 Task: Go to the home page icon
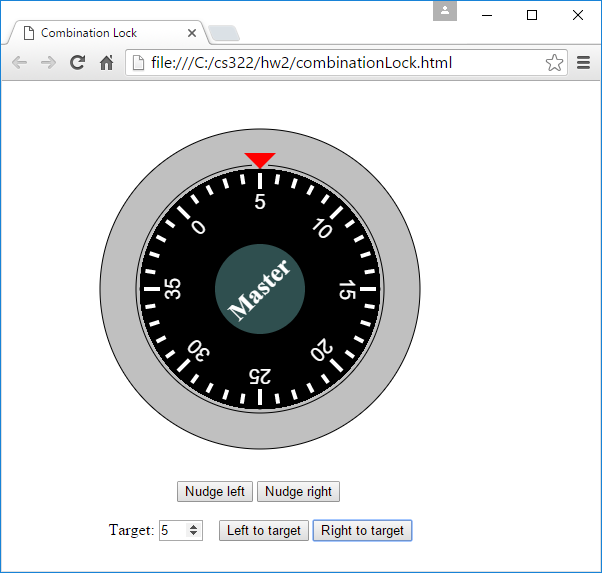[106, 63]
